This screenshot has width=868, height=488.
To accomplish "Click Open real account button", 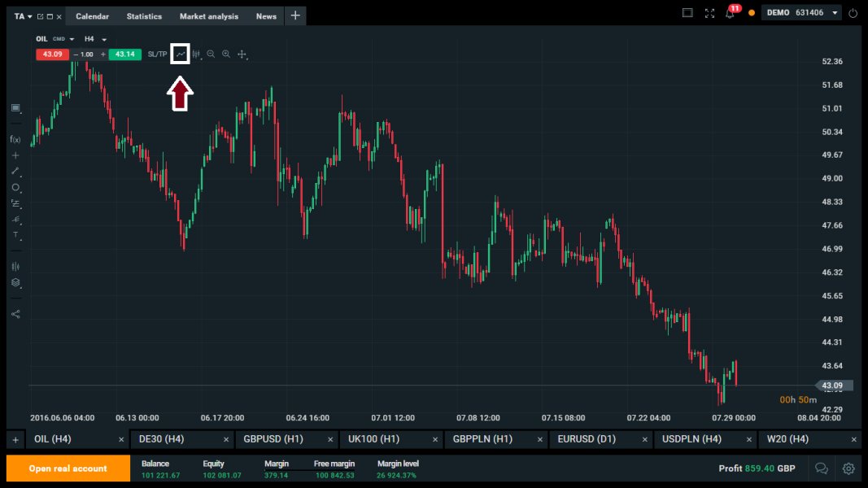I will click(x=68, y=468).
